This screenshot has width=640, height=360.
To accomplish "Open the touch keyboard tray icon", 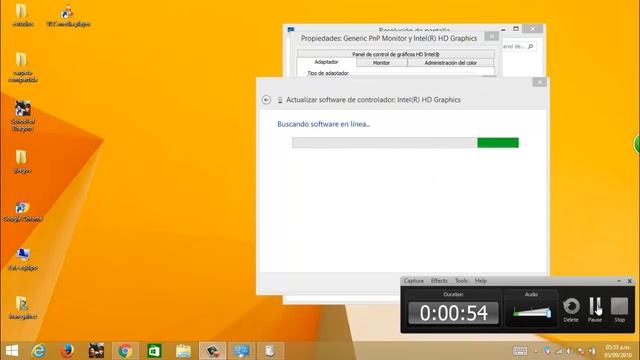I will (x=520, y=351).
